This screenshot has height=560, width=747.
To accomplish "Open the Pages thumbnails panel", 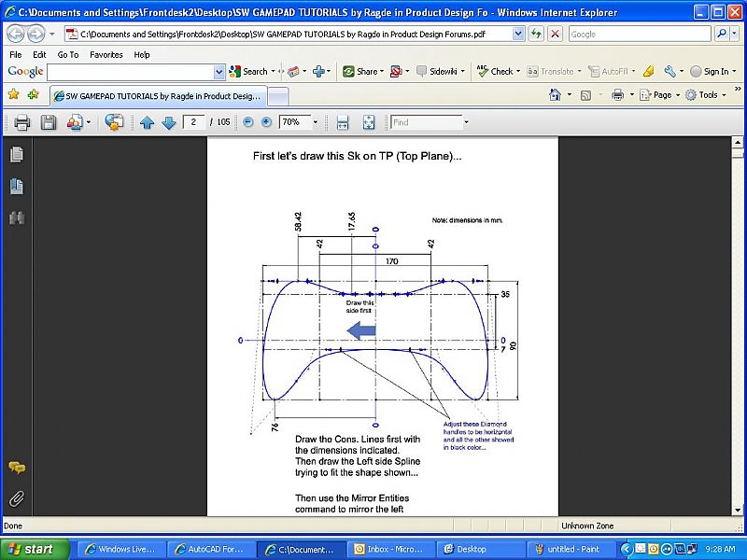I will pyautogui.click(x=17, y=154).
